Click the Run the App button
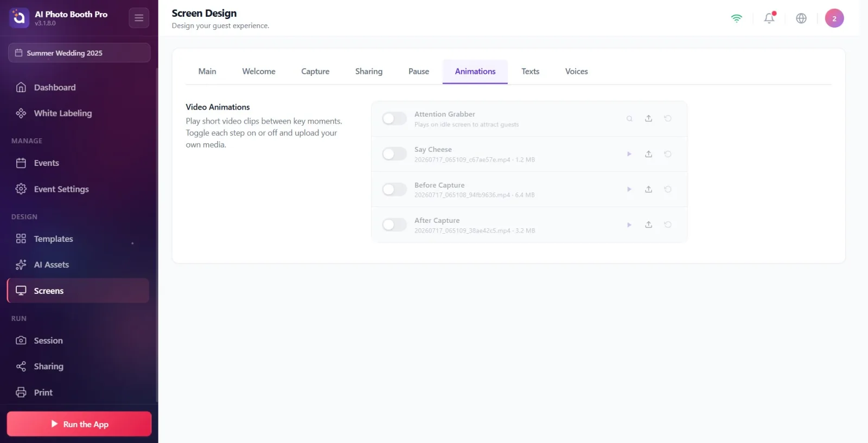This screenshot has height=443, width=868. (79, 424)
